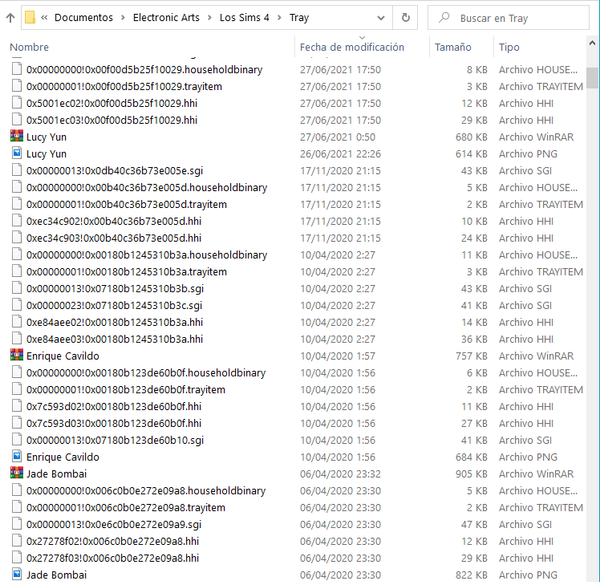The width and height of the screenshot is (600, 582).
Task: Click icon of 0x00000001!0x00b40c36b73e005d.trayitem
Action: (x=16, y=204)
